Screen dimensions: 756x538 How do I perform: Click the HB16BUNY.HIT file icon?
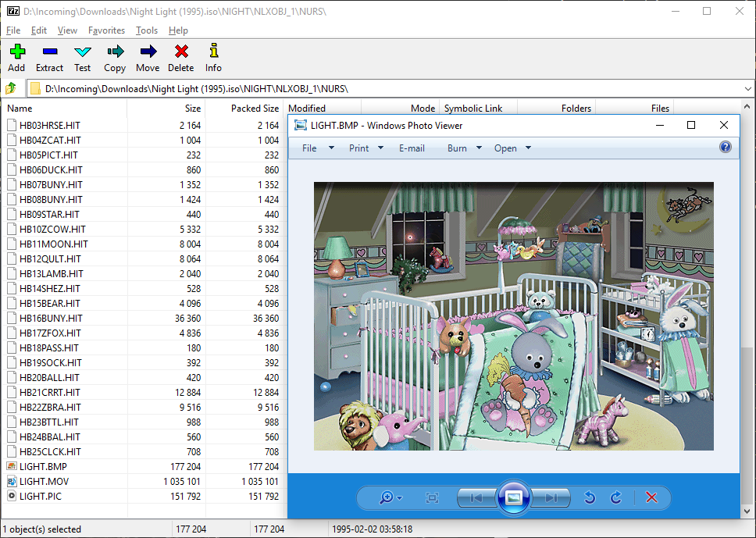12,318
